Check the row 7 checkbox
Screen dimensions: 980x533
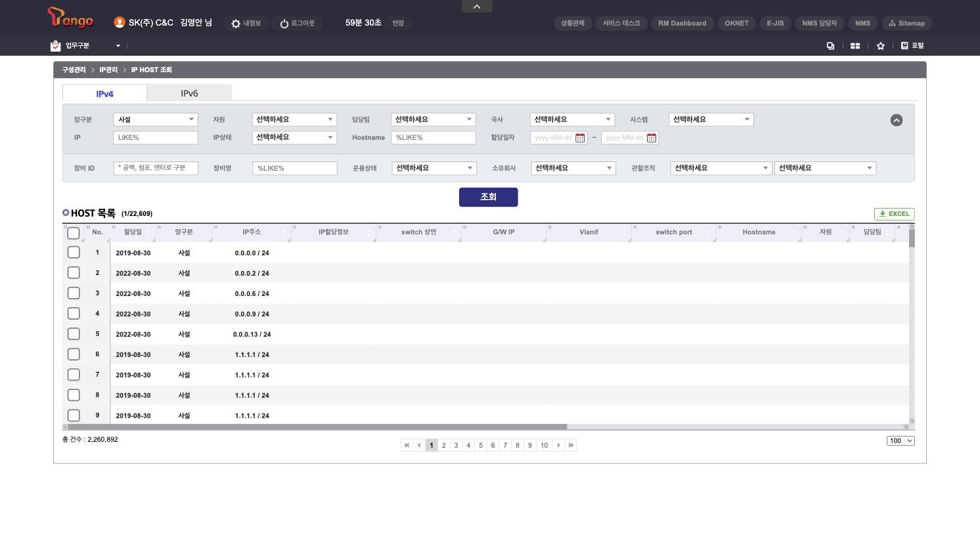coord(74,375)
